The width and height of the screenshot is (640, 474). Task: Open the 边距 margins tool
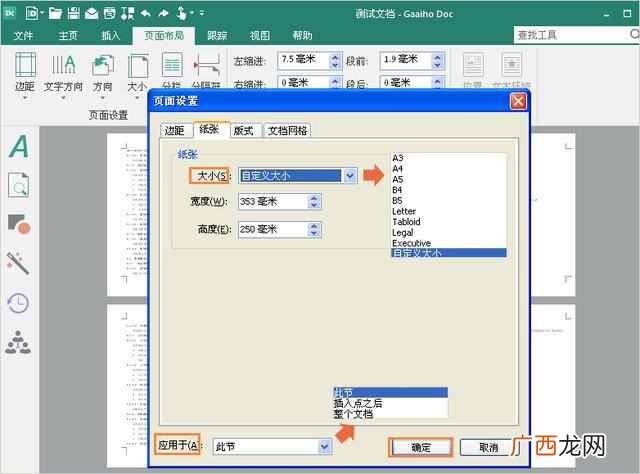pyautogui.click(x=25, y=76)
